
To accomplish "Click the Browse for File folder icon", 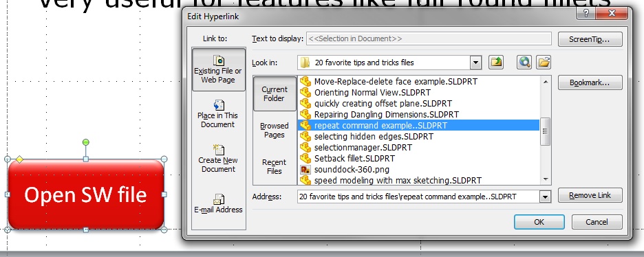I will point(544,63).
